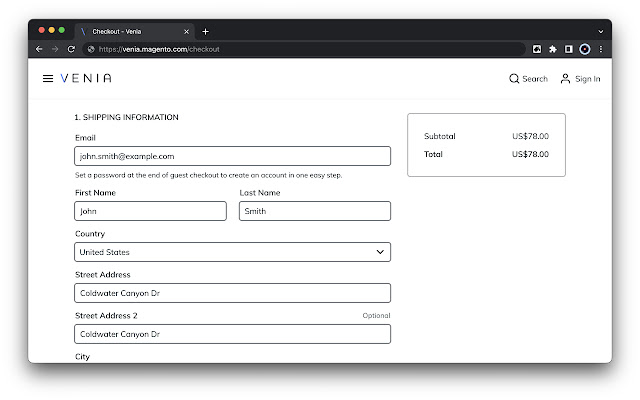Select the Street Address 2 field
The image size is (640, 400).
coord(232,334)
